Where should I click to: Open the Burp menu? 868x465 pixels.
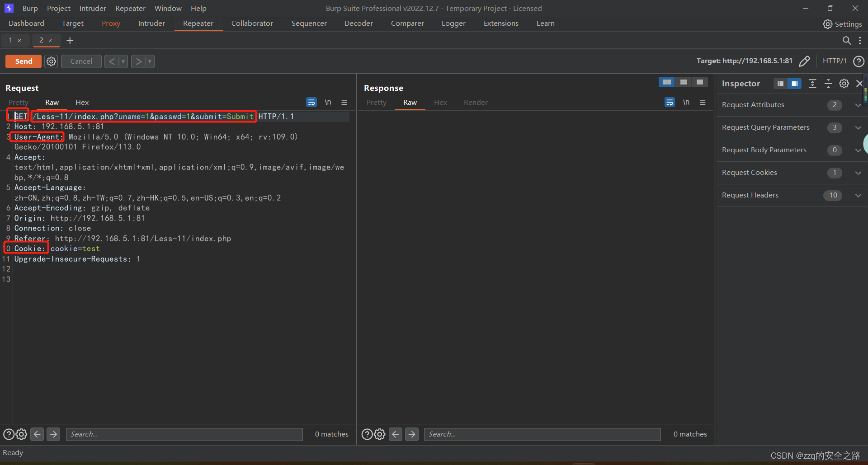click(x=30, y=8)
